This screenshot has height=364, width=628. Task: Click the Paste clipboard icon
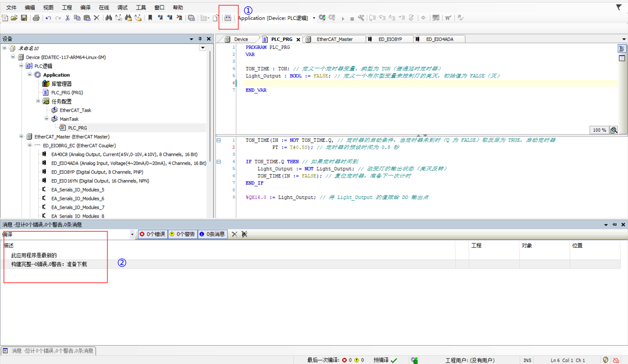87,18
